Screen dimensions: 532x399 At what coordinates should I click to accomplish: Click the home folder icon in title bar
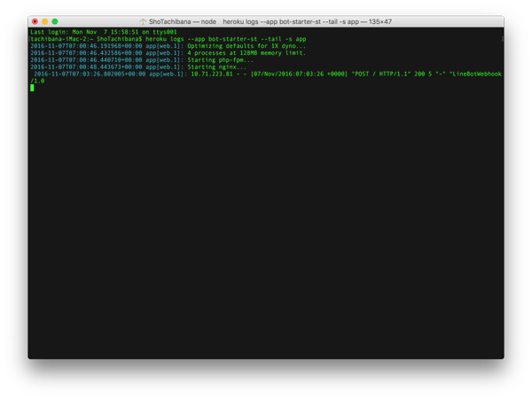tap(143, 21)
